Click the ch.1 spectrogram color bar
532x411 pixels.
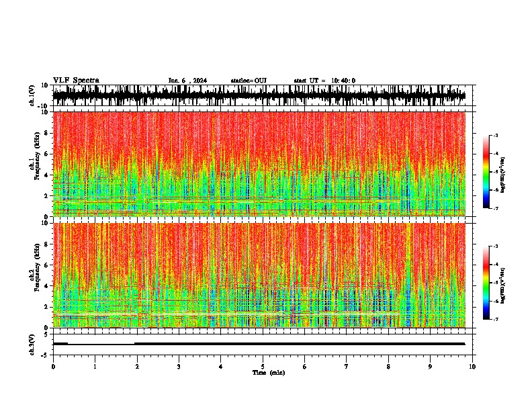[486, 172]
